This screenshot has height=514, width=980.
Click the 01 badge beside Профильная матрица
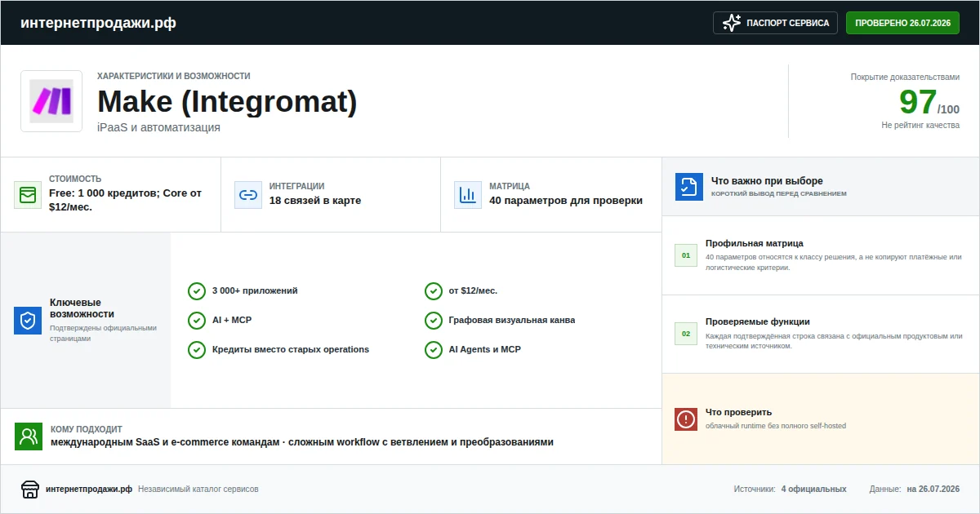(x=686, y=255)
